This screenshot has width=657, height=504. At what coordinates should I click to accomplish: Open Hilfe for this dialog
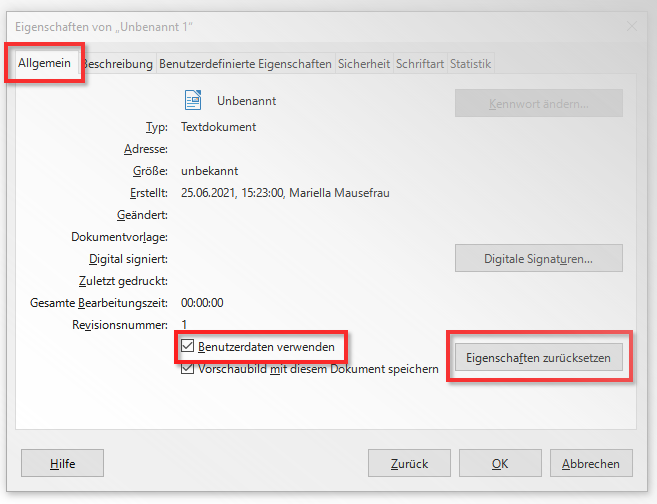click(x=62, y=463)
